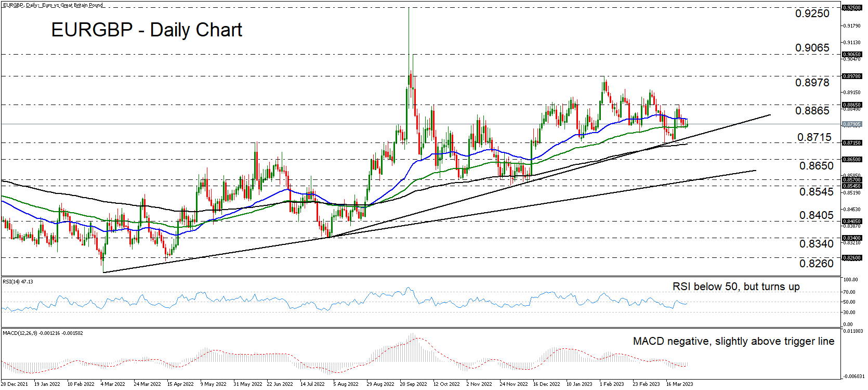The width and height of the screenshot is (868, 390).
Task: Select the '19 Jan 2022' date label
Action: pyautogui.click(x=47, y=384)
